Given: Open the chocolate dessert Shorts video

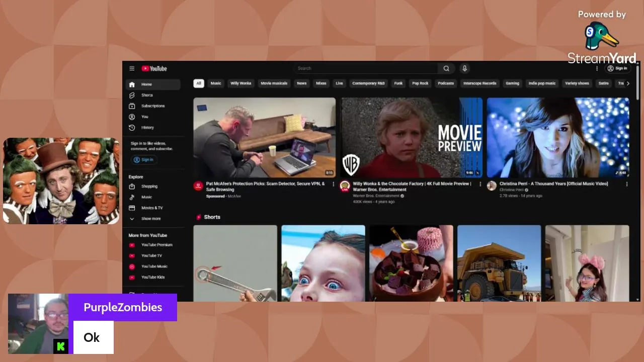Looking at the screenshot, I should [411, 263].
